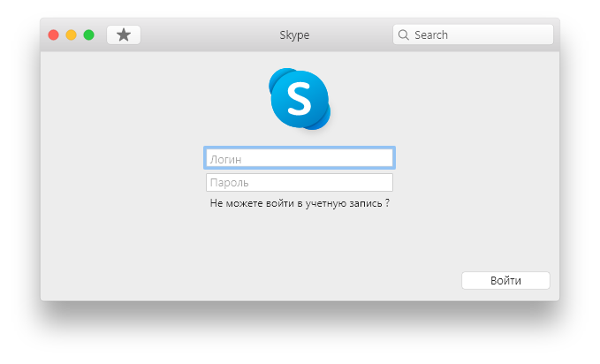Click the "Пароль" placeholder text
Screen dimensions: 600x364
coord(228,184)
